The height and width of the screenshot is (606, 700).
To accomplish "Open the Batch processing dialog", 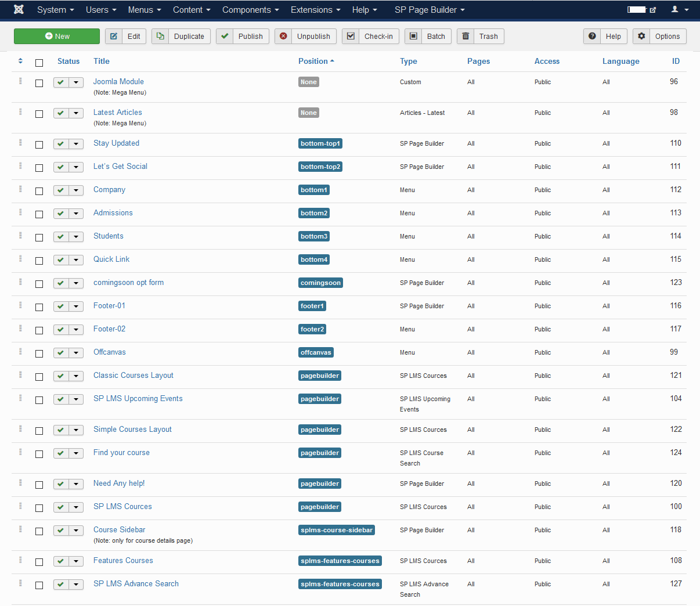I will pos(428,36).
